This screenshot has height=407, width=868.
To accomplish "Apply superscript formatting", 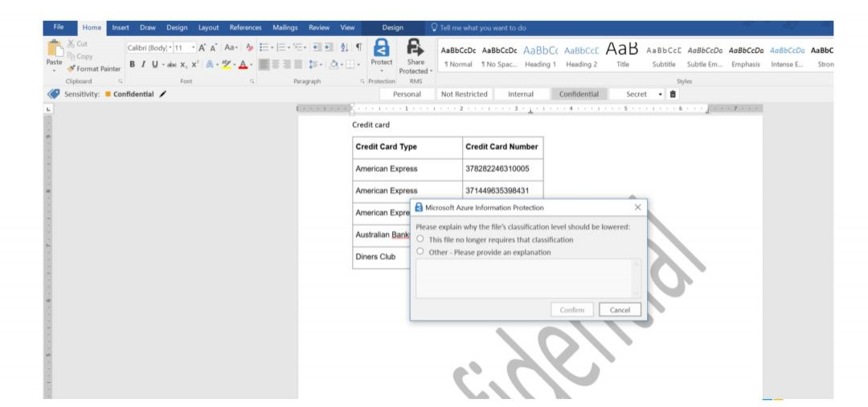I will (194, 65).
